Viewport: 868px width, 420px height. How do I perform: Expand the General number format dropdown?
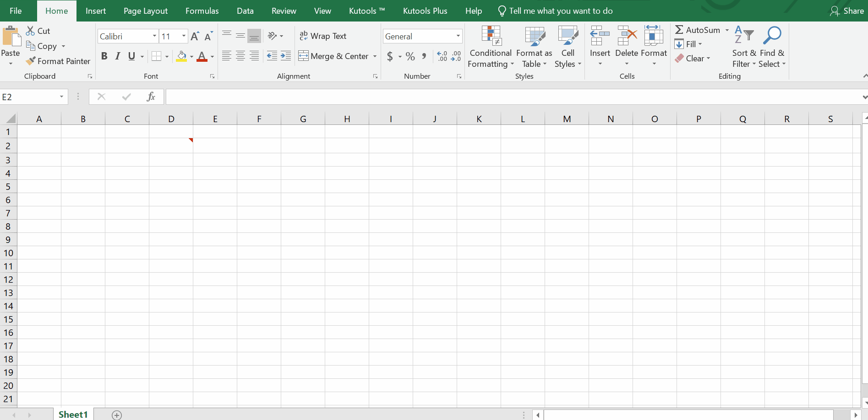458,36
